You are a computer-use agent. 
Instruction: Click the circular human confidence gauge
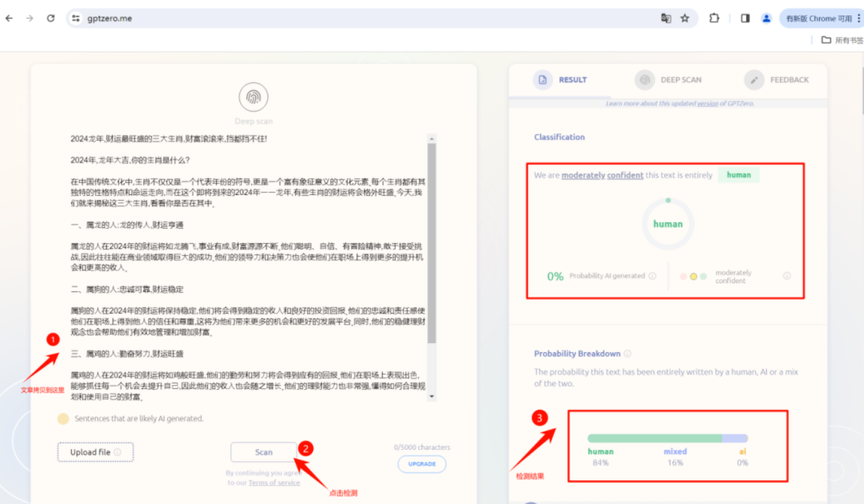(x=668, y=224)
